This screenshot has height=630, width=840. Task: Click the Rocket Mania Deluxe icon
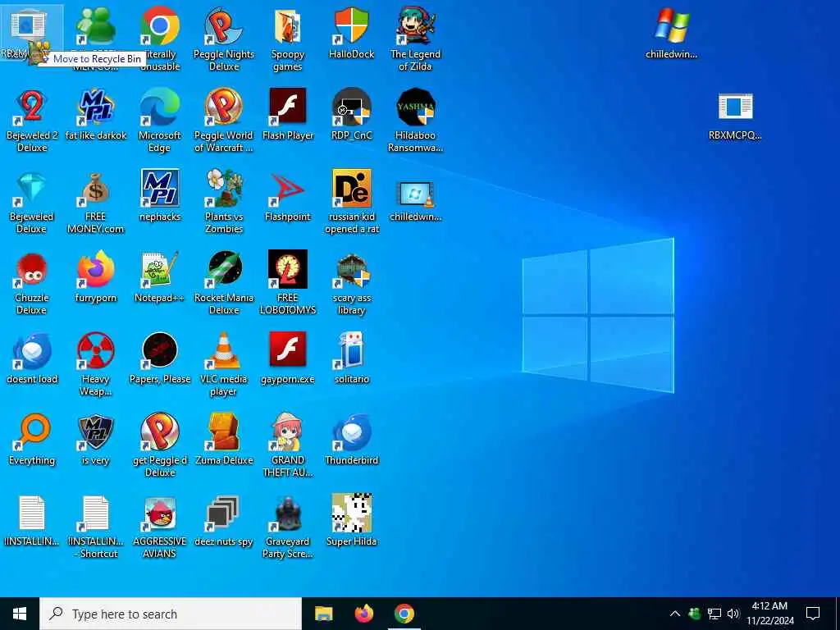[x=224, y=269]
